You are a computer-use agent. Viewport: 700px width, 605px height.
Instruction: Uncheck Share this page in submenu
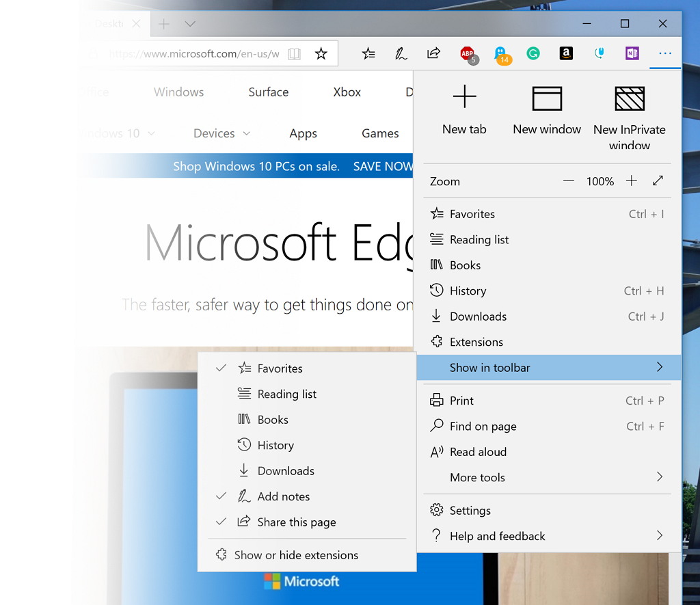(307, 522)
